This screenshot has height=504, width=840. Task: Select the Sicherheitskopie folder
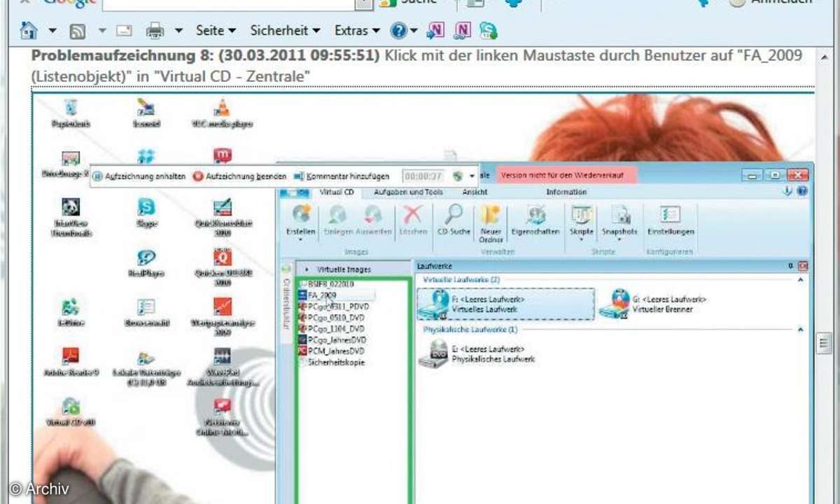pos(332,363)
